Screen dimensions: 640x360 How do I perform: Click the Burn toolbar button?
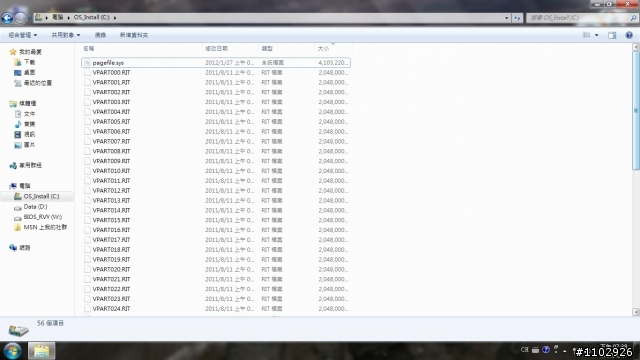coord(100,35)
